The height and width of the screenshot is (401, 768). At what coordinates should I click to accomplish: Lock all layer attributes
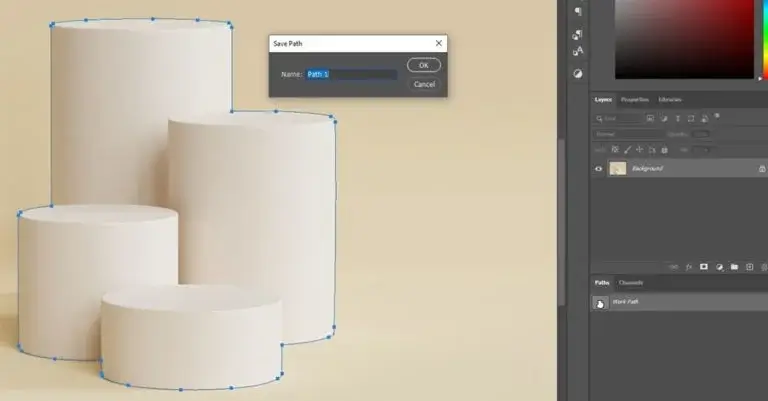click(x=664, y=150)
